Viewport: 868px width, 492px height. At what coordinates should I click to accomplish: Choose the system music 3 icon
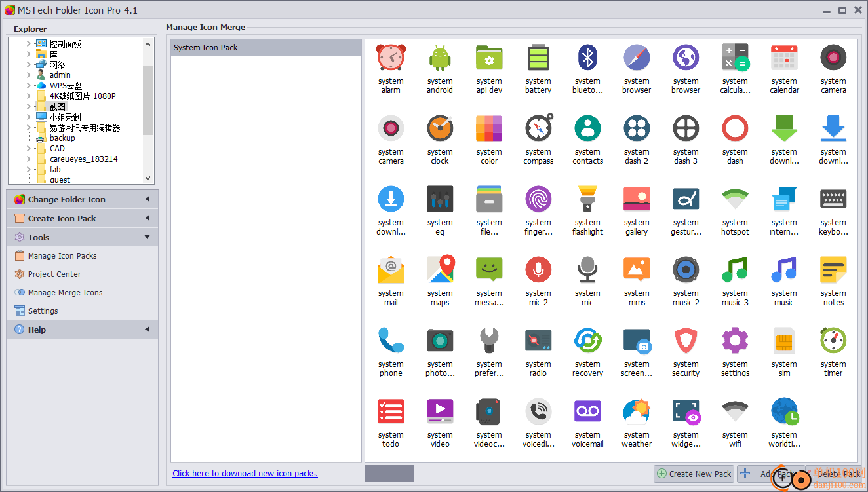tap(735, 270)
